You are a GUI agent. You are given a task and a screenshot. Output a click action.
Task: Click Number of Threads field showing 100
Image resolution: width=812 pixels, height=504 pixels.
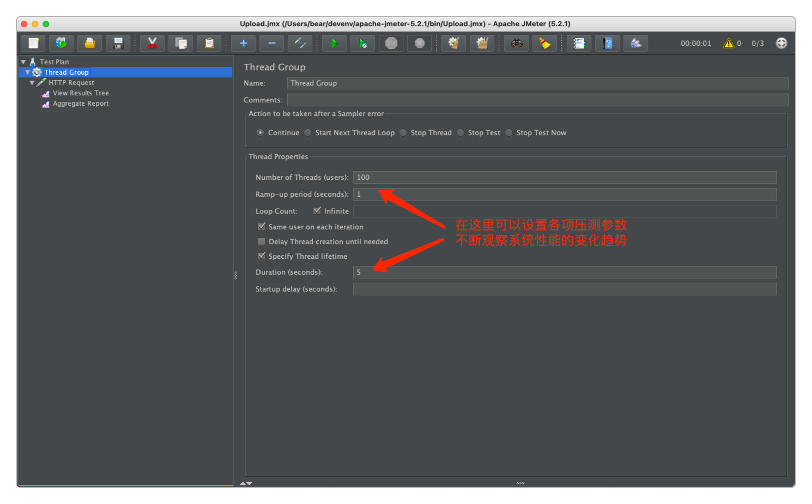[565, 177]
